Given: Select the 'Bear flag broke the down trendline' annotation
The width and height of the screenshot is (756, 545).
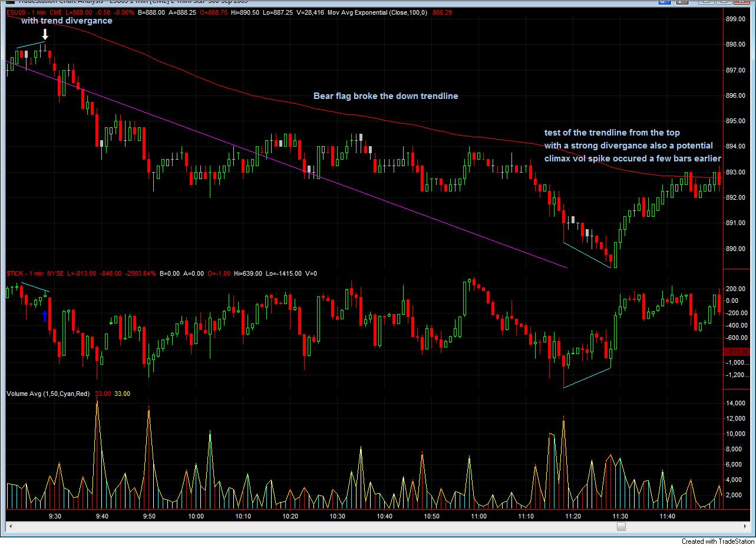Looking at the screenshot, I should pos(385,96).
